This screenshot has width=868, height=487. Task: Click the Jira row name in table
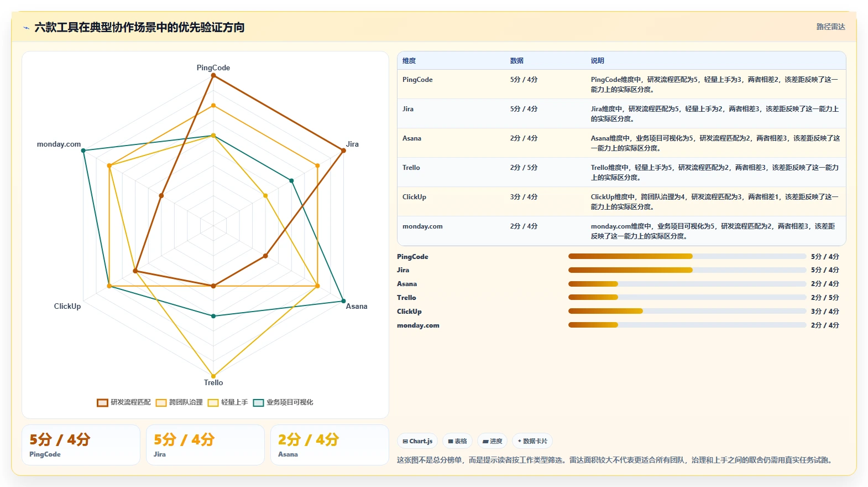coord(408,109)
